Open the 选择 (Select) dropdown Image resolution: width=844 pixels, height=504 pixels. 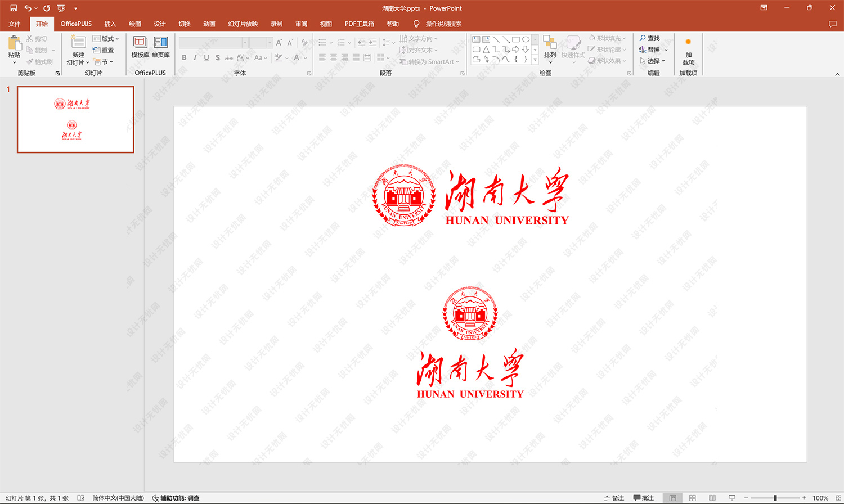652,61
